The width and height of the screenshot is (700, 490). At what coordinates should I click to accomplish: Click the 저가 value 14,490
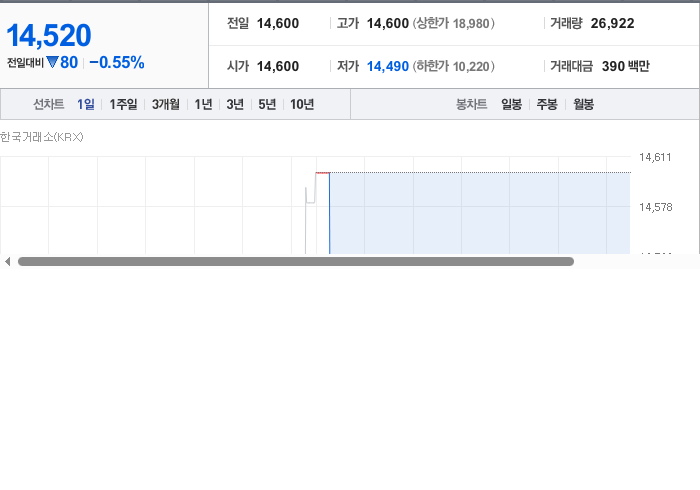[388, 66]
